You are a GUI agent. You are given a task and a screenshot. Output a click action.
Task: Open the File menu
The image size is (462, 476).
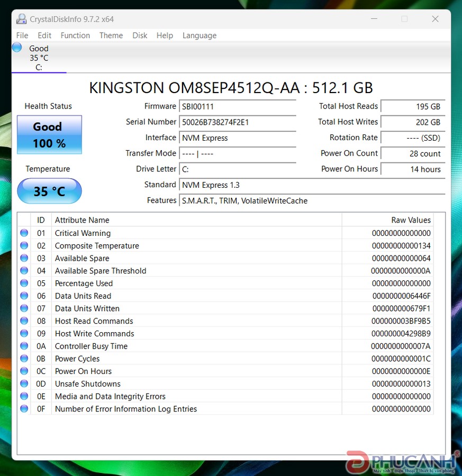(22, 35)
